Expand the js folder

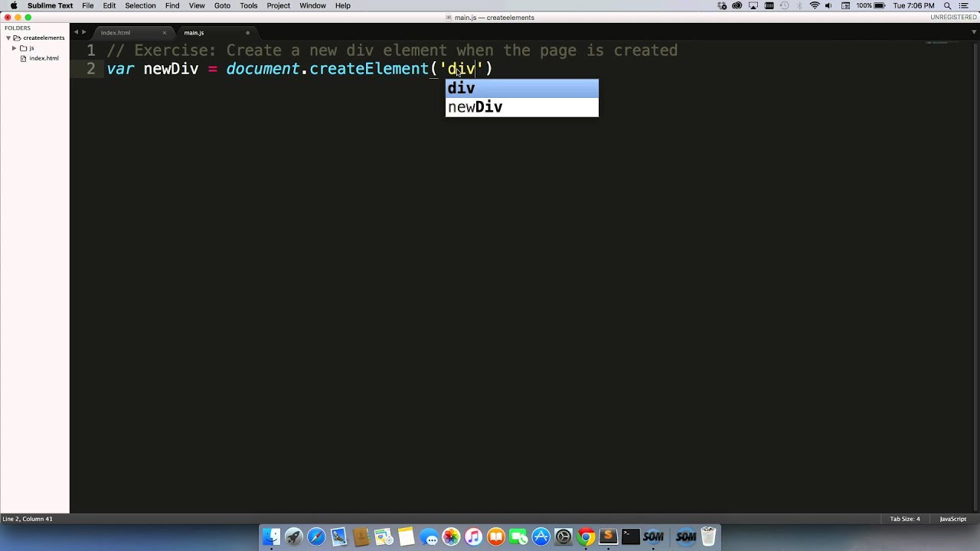[14, 48]
